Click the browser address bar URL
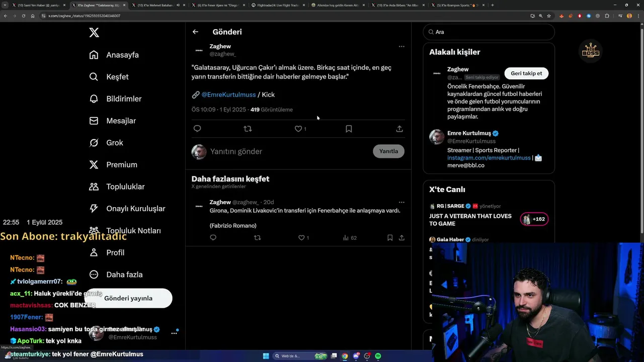644x362 pixels. coord(84,16)
